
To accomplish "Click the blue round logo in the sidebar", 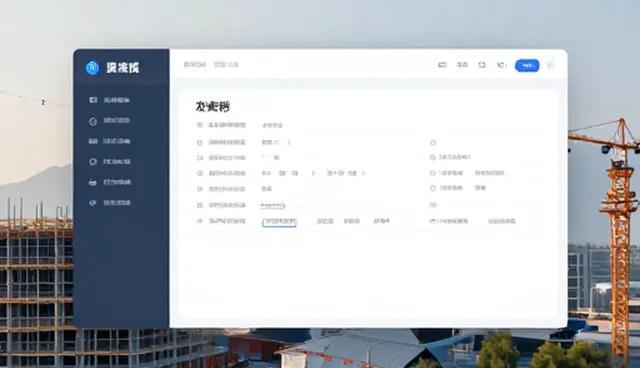I will [x=92, y=67].
